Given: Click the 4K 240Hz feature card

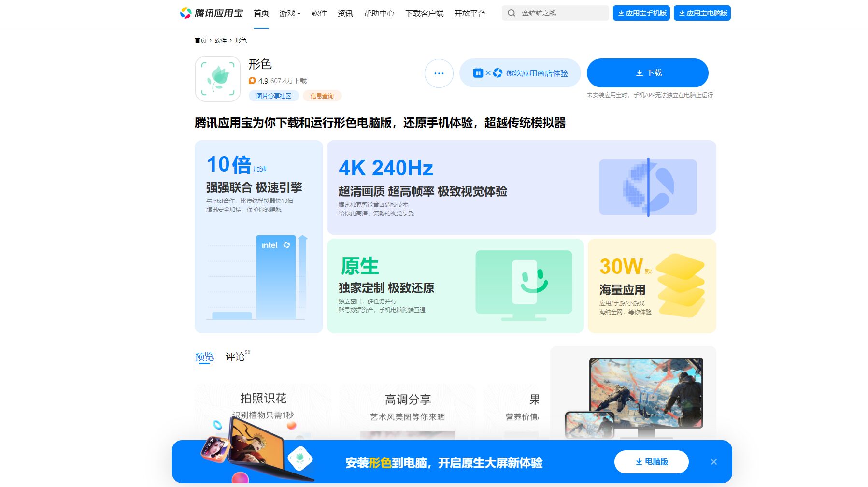Looking at the screenshot, I should click(522, 187).
